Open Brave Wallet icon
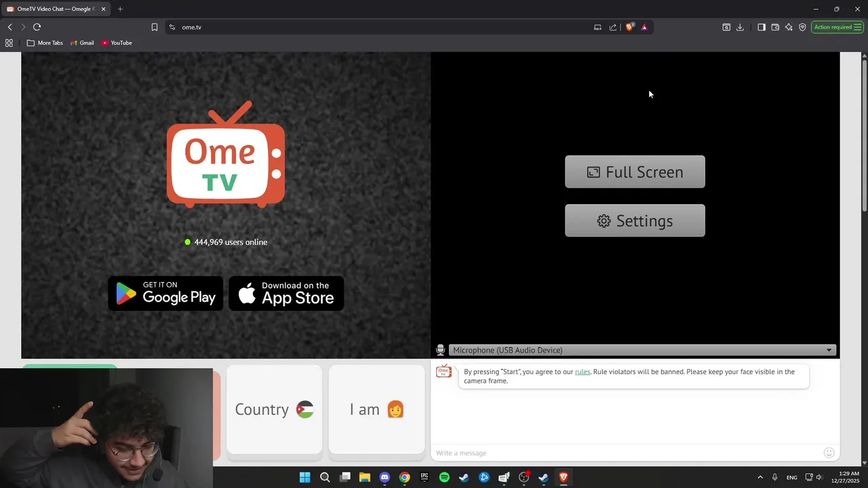This screenshot has width=868, height=488. 775,27
